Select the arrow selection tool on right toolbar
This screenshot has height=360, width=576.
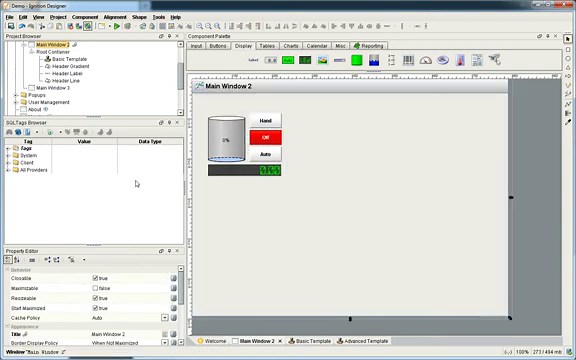[568, 39]
